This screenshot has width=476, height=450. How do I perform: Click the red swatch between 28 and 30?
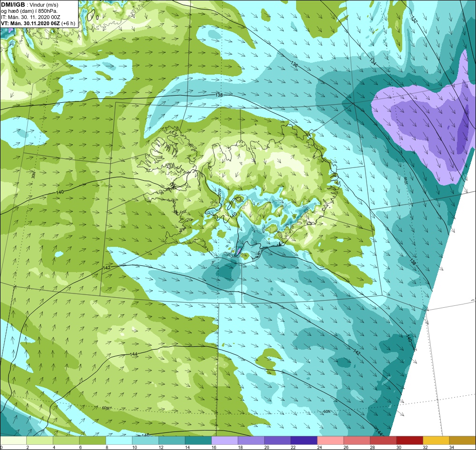pos(383,440)
